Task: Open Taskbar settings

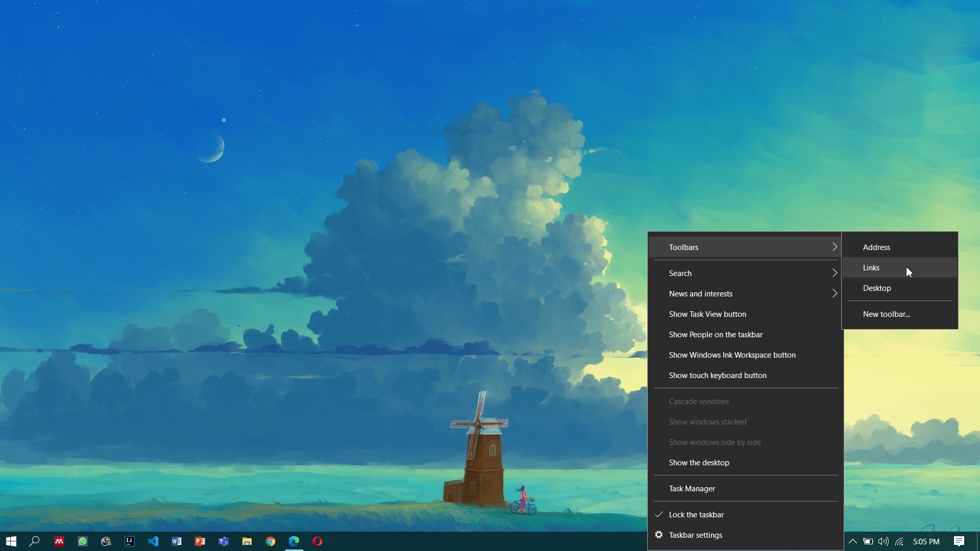Action: point(695,535)
